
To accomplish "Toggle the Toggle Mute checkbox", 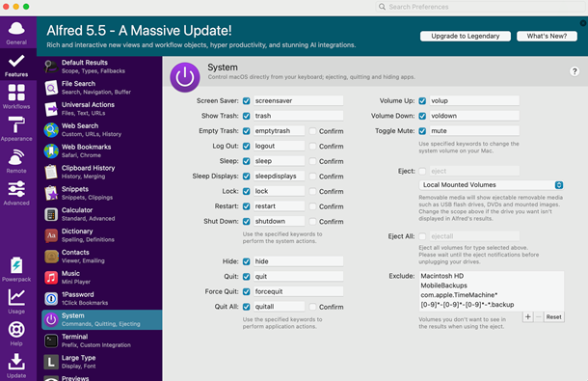I will coord(422,131).
